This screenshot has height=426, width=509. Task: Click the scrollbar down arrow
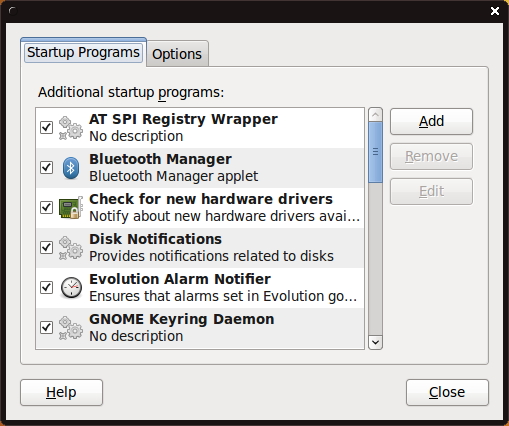(x=375, y=342)
